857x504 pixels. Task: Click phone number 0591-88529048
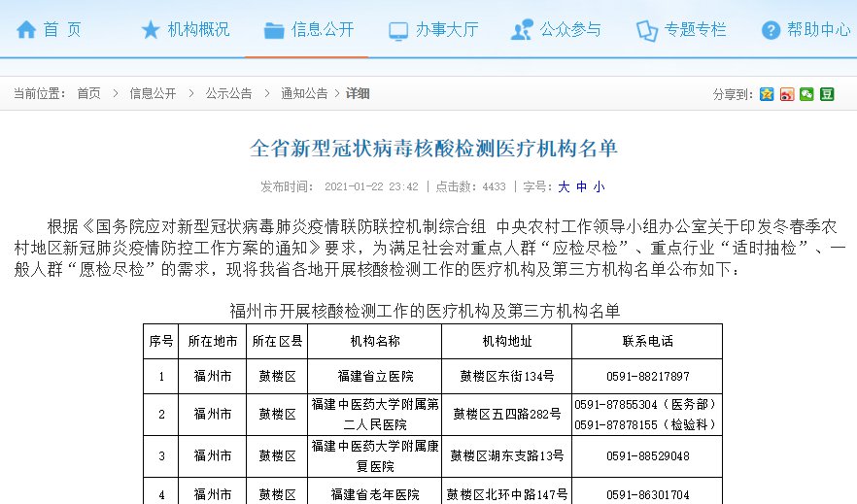coord(648,456)
